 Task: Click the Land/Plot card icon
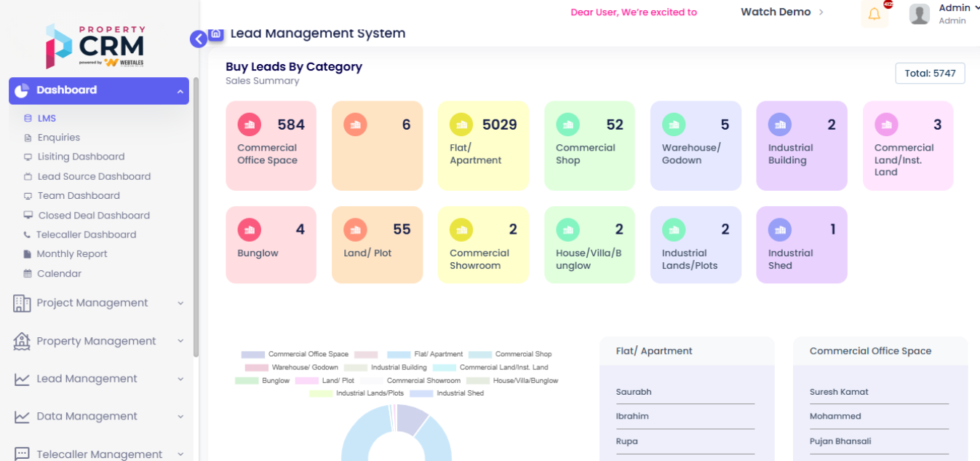[355, 230]
